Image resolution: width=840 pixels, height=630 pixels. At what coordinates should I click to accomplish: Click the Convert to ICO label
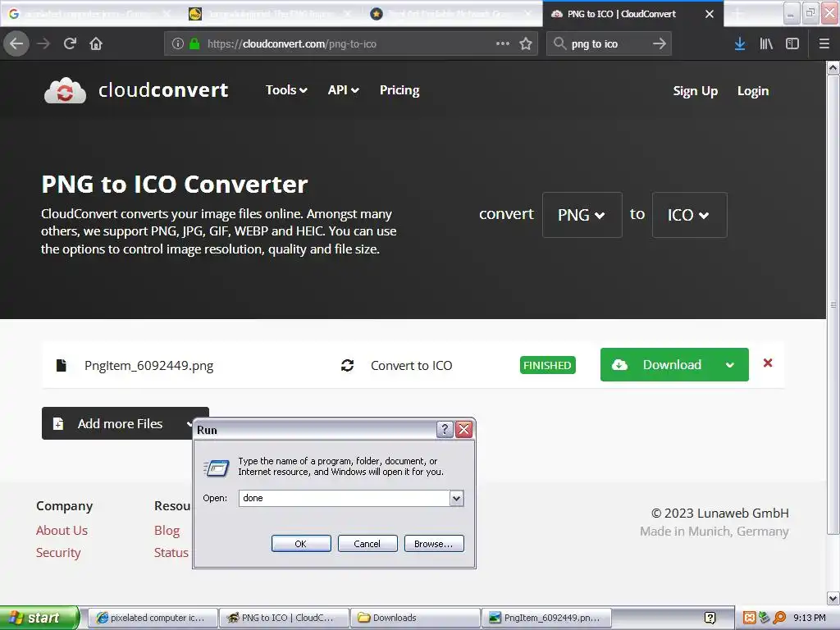click(412, 365)
